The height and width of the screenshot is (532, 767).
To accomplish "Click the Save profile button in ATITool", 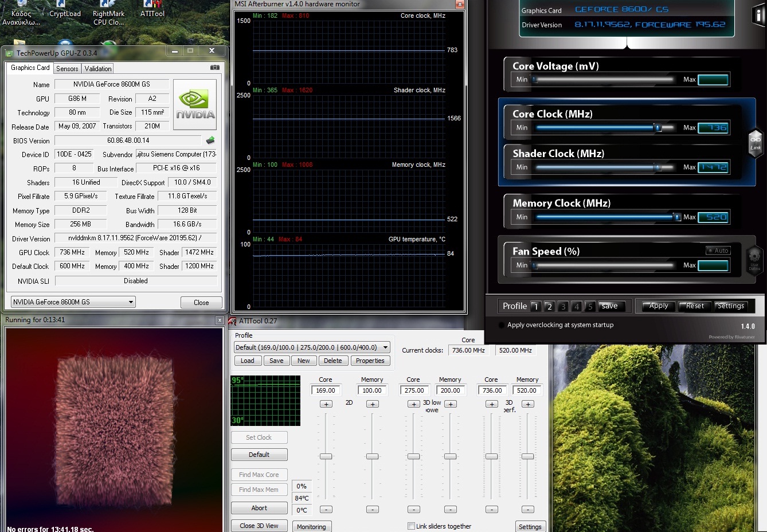I will pos(276,361).
